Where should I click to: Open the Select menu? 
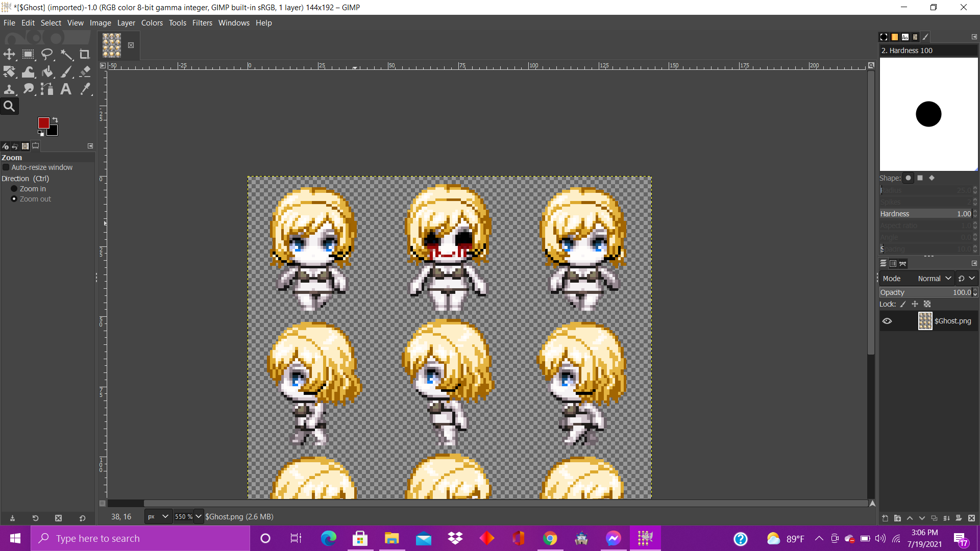(x=51, y=23)
